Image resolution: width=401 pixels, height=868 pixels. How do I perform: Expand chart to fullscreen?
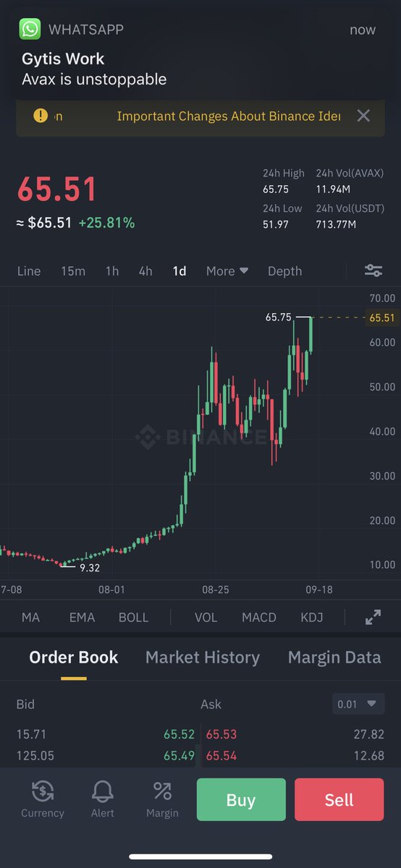click(373, 617)
